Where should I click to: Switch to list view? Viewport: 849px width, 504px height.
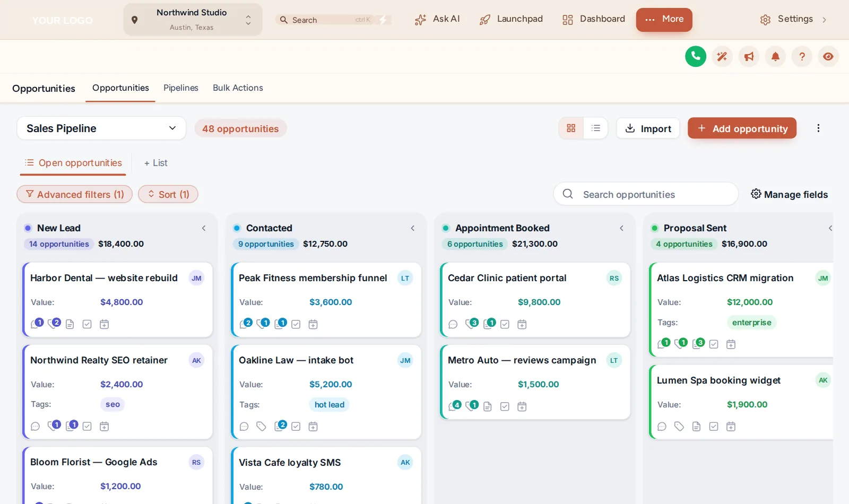click(x=596, y=128)
